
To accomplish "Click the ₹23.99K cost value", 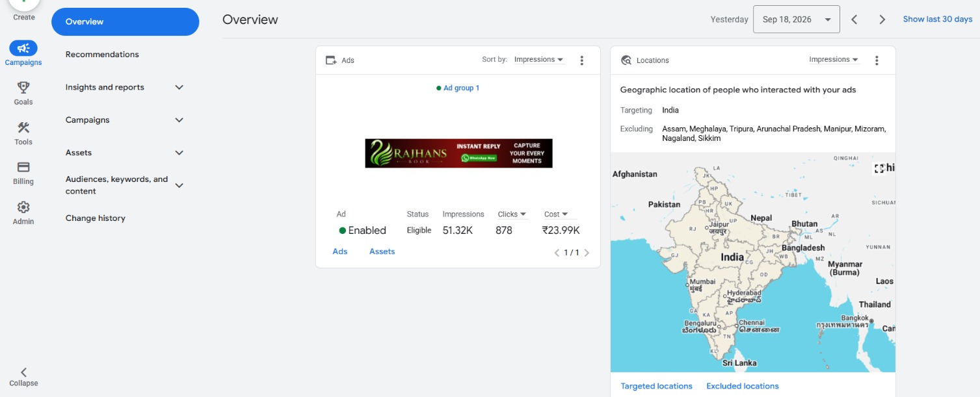I will coord(561,230).
